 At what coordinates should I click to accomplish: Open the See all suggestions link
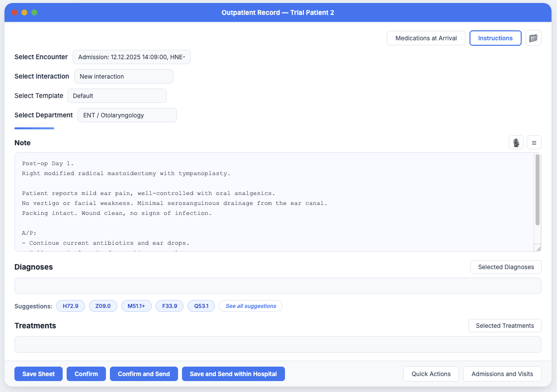[x=251, y=306]
